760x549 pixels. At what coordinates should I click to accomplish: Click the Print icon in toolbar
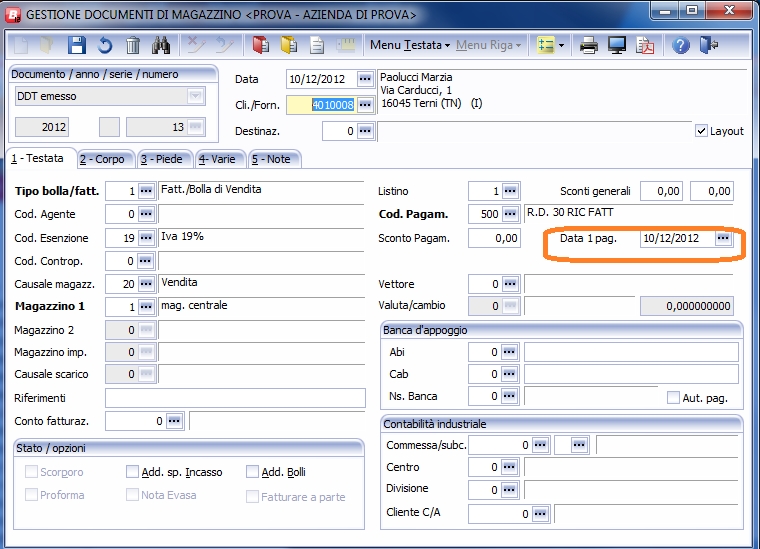[x=590, y=45]
